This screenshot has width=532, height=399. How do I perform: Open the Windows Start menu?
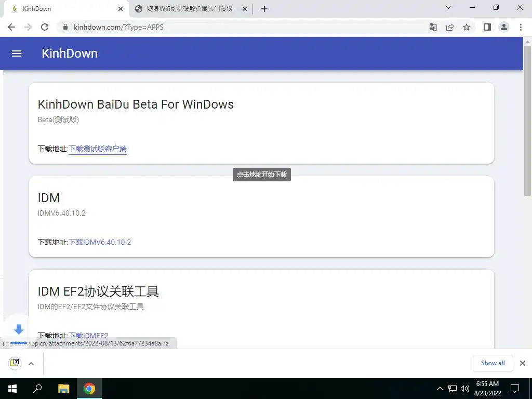[x=12, y=389]
